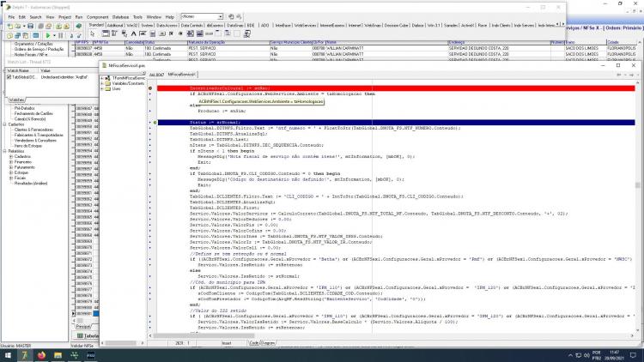Image resolution: width=644 pixels, height=362 pixels.
Task: Switch to Additional palette tab
Action: [x=115, y=26]
